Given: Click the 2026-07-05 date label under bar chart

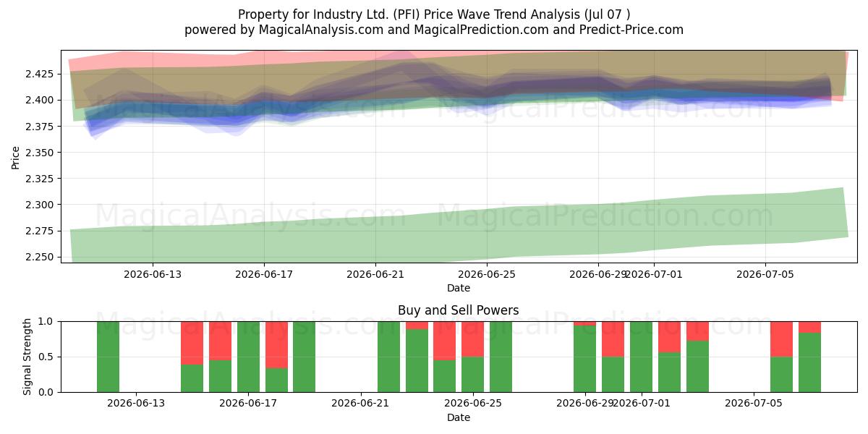Looking at the screenshot, I should click(x=754, y=404).
